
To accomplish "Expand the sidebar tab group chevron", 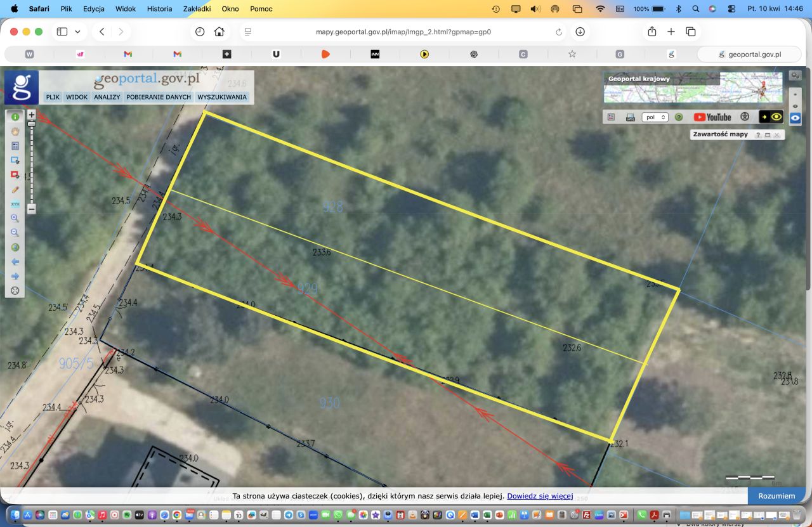I will [78, 32].
